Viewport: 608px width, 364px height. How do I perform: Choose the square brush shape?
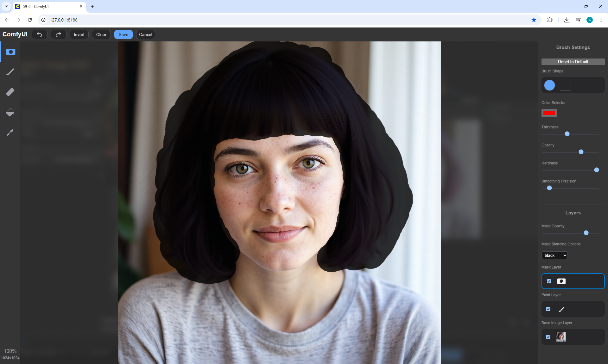(x=565, y=85)
